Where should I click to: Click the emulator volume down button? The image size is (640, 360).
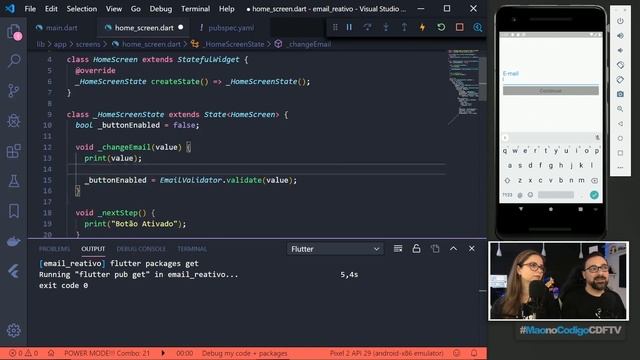click(x=620, y=51)
